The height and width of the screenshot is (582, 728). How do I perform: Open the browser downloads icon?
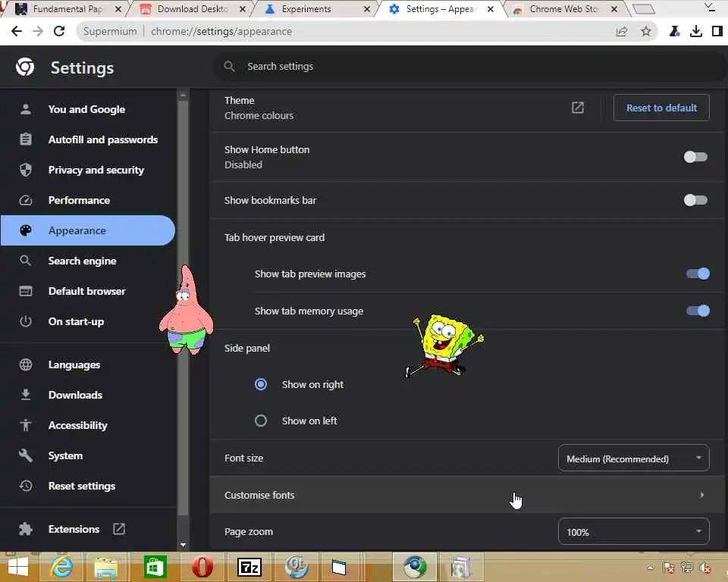(x=695, y=31)
